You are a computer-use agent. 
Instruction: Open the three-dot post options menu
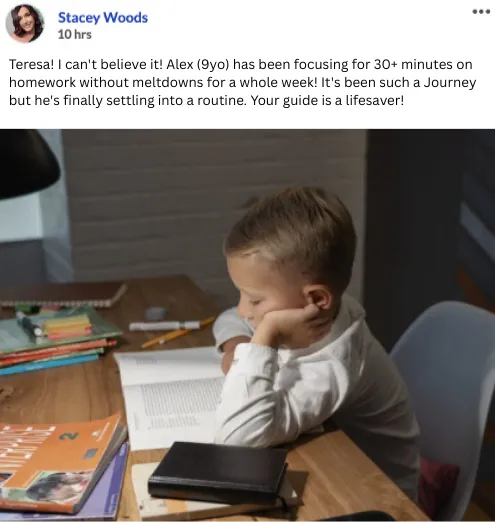coord(481,12)
